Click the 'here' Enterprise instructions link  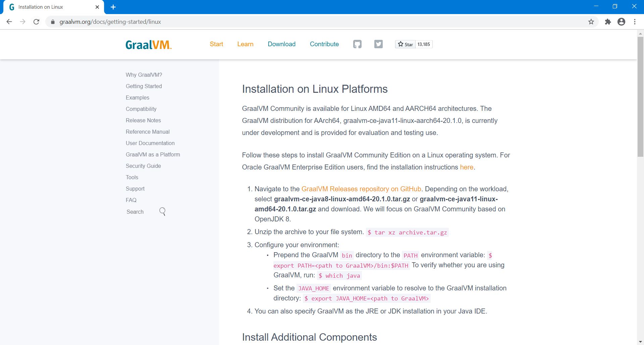click(466, 167)
